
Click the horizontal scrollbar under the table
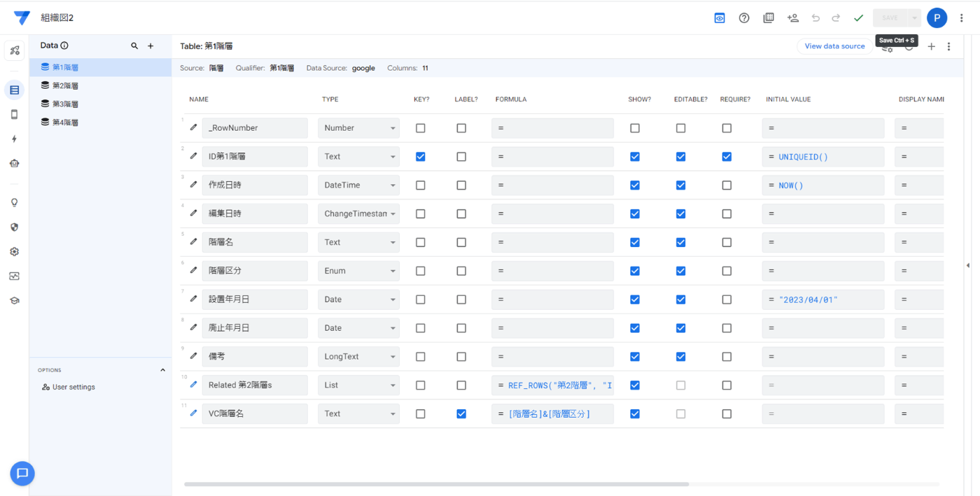(x=436, y=484)
